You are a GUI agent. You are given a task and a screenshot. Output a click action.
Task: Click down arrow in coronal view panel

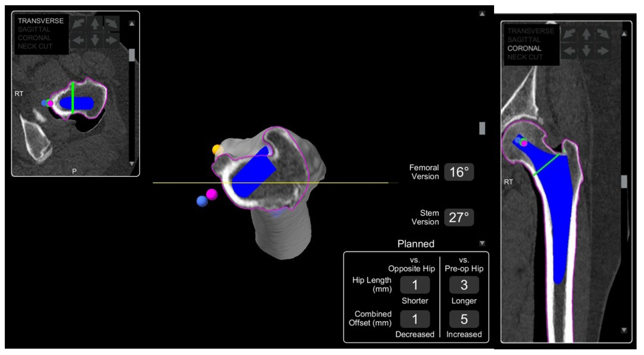coord(586,51)
